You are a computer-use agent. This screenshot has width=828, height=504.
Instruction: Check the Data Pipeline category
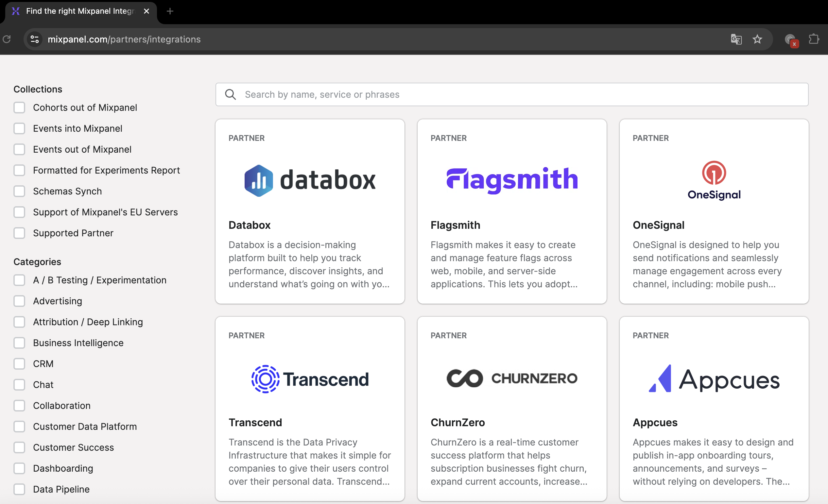20,490
